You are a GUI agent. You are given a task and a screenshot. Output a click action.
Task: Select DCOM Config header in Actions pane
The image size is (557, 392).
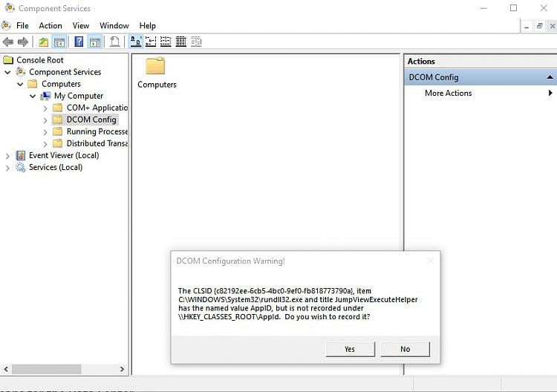click(x=481, y=77)
